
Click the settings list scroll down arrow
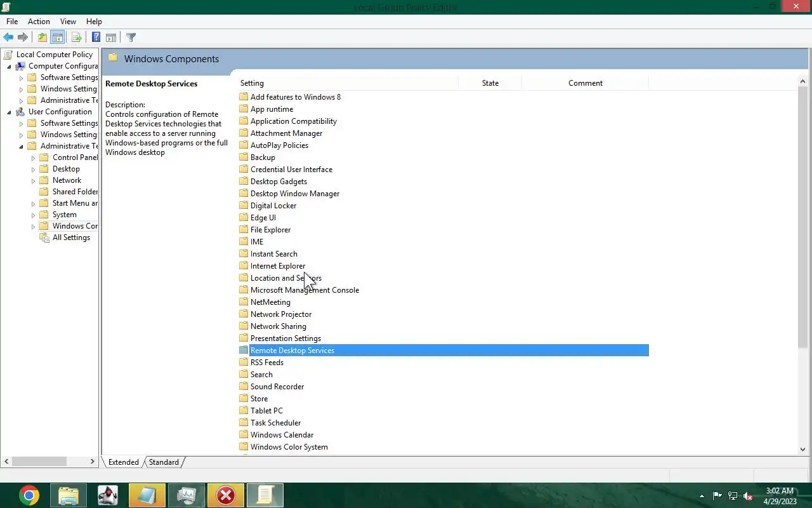click(x=802, y=449)
